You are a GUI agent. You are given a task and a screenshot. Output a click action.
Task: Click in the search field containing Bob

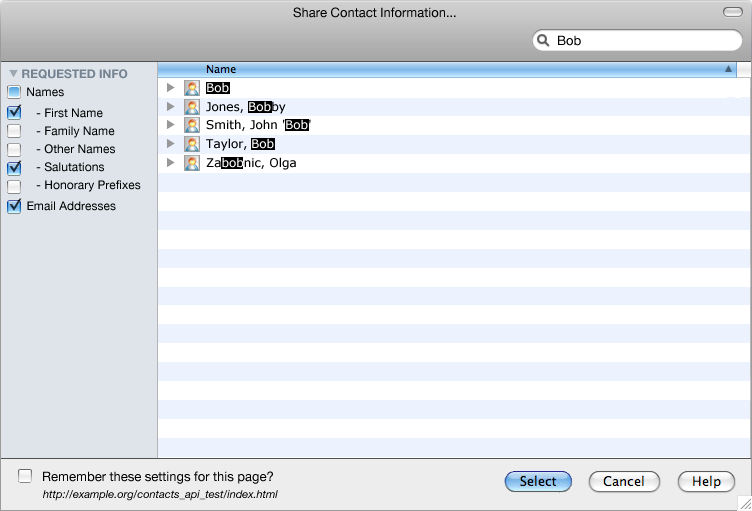637,40
